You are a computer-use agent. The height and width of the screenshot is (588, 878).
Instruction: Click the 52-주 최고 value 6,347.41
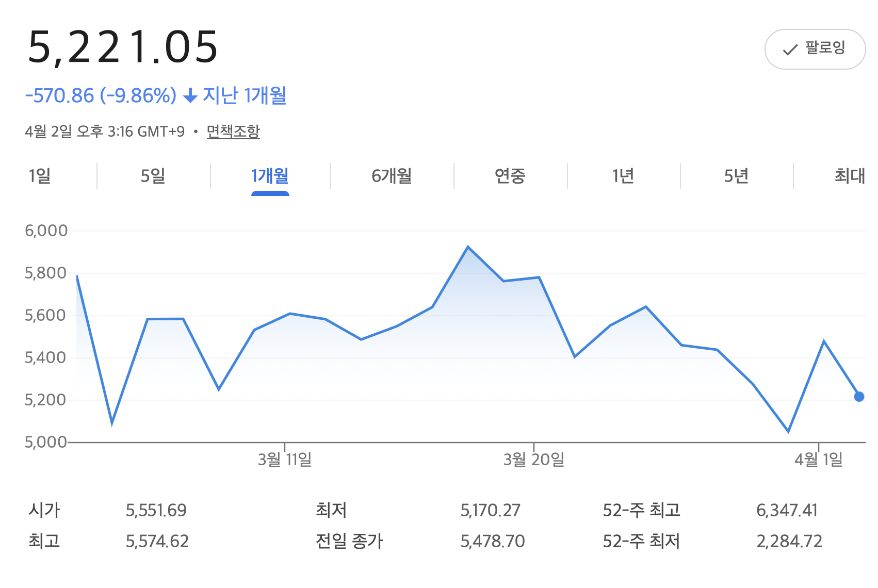[x=787, y=511]
